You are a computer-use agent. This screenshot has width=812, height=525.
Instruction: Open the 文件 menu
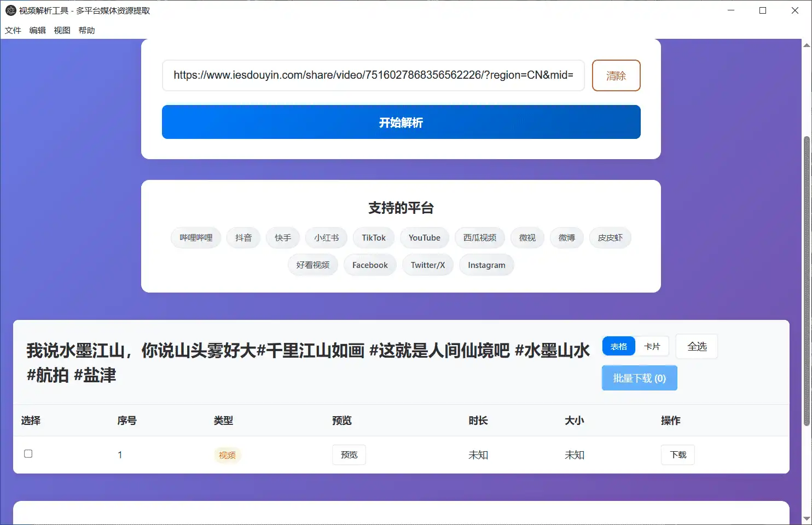(13, 30)
